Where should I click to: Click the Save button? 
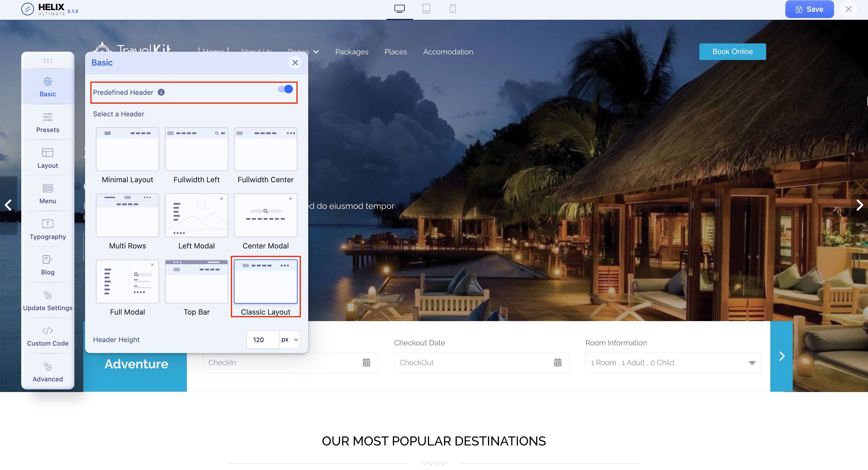point(809,9)
